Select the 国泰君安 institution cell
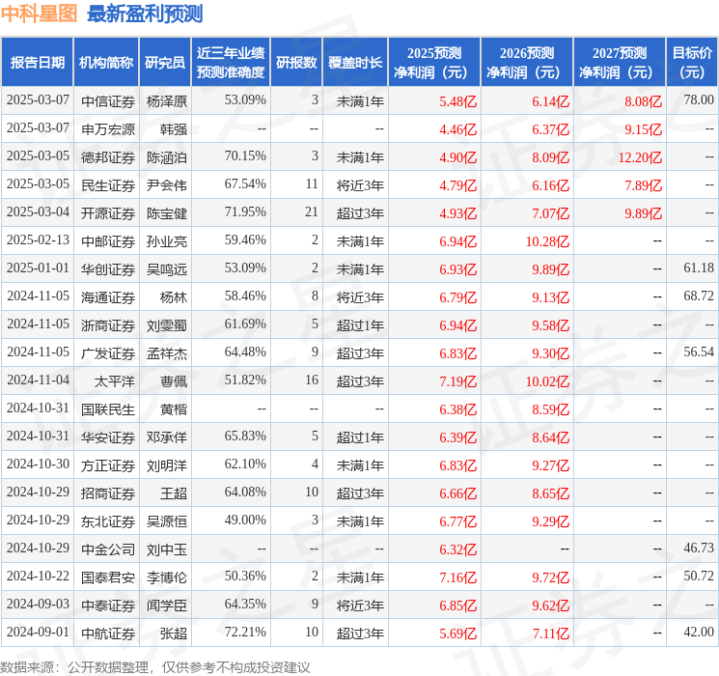Image resolution: width=719 pixels, height=676 pixels. tap(108, 577)
